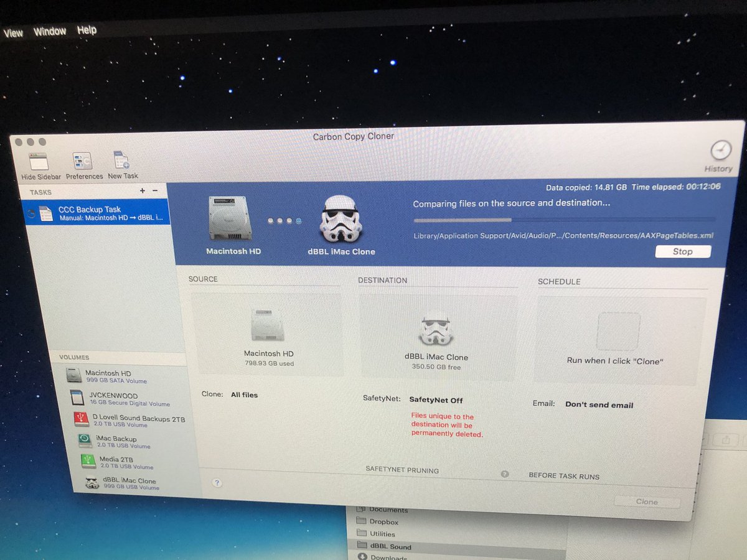Click the AAXPageTables.xml file path text

pos(563,236)
